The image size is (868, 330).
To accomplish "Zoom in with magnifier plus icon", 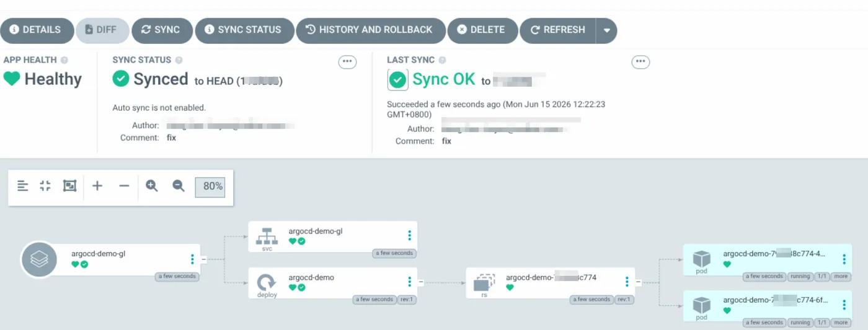I will pos(151,186).
